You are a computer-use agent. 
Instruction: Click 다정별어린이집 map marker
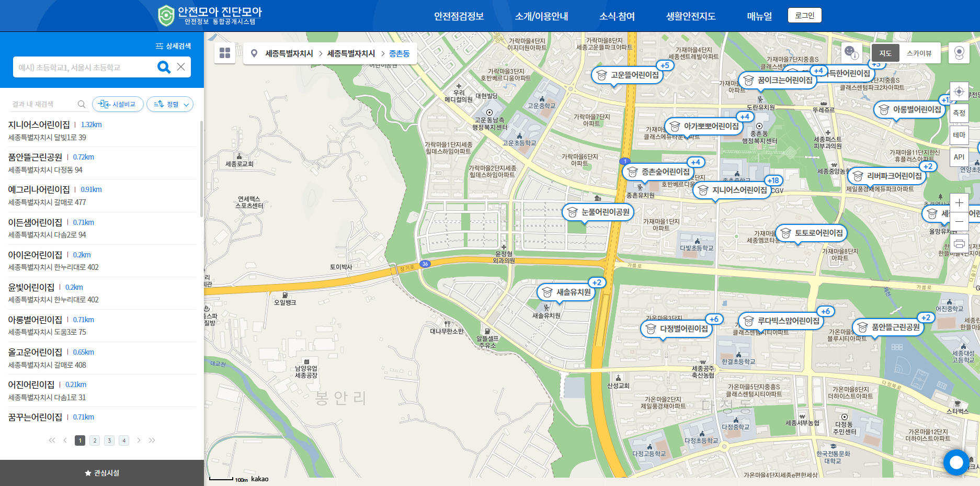[676, 329]
